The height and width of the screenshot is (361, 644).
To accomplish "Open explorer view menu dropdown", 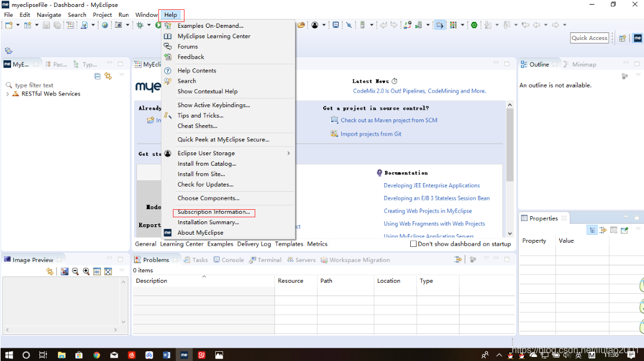I will point(122,75).
